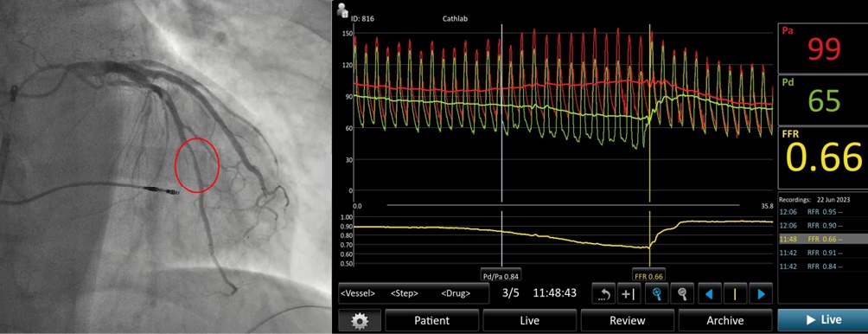Switch to the Review tab
This screenshot has width=868, height=334.
[627, 320]
